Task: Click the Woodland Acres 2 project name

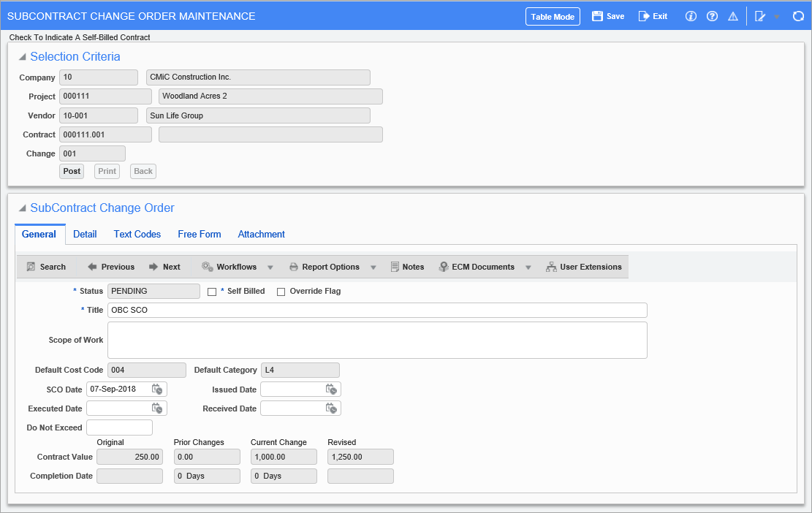Action: coord(270,96)
